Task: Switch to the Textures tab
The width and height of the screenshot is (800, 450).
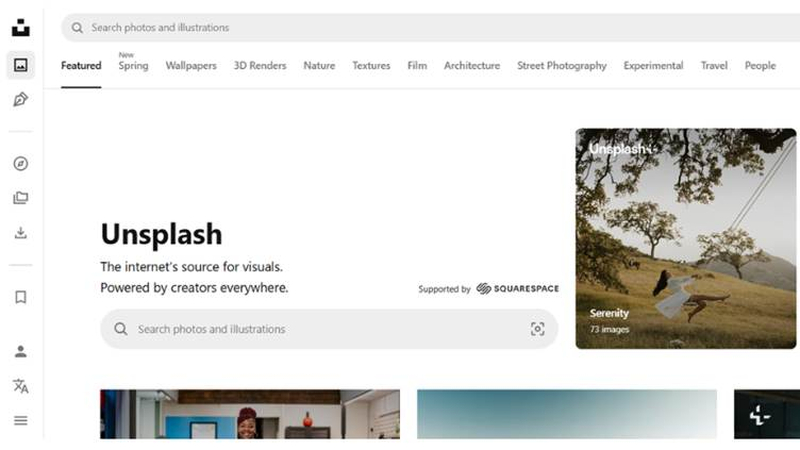Action: point(371,65)
